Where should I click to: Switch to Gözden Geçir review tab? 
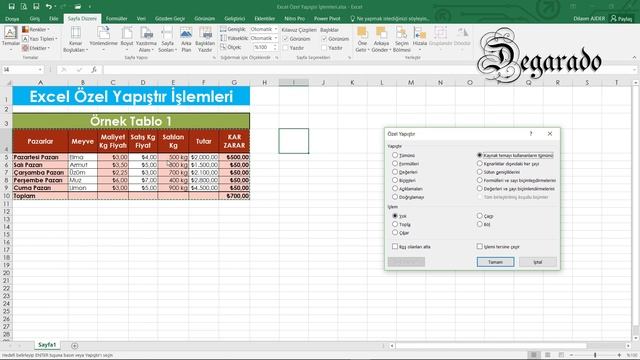coord(170,18)
